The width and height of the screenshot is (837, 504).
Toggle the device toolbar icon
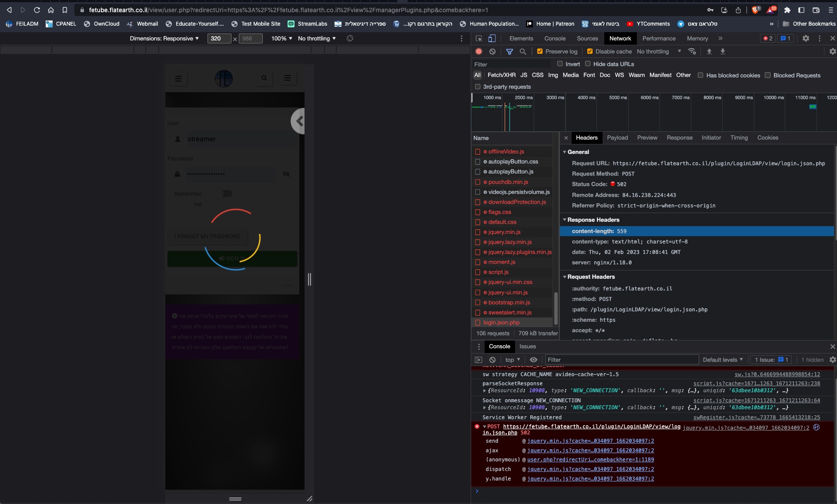(492, 38)
